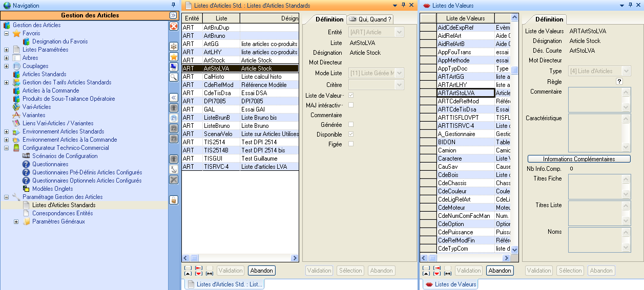Toggle the MAJ intéractive checkbox
644x290 pixels.
tap(351, 105)
